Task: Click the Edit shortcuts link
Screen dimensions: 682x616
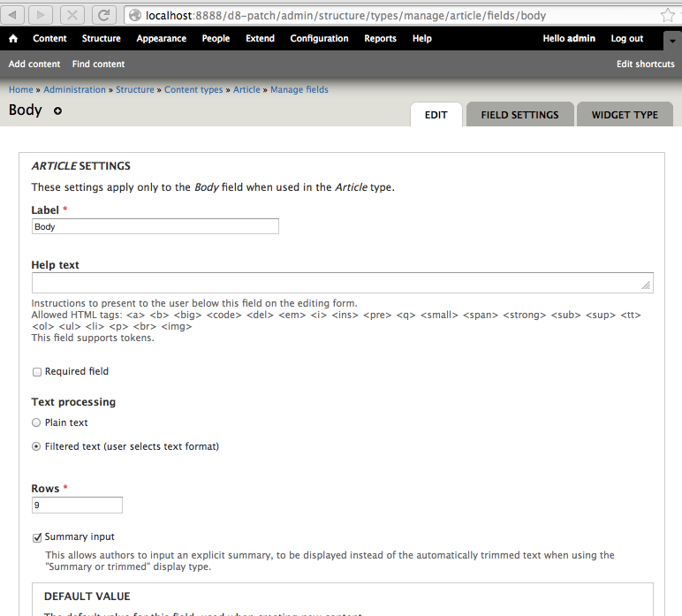Action: click(x=646, y=64)
